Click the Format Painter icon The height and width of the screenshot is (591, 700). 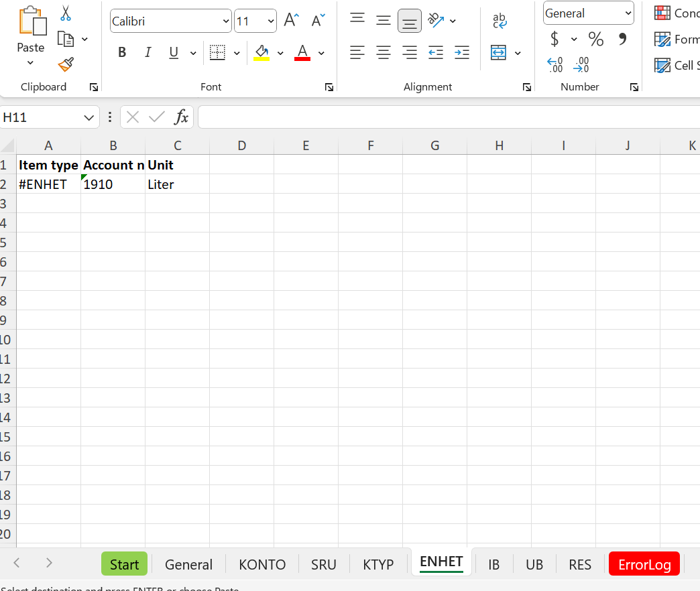click(65, 64)
